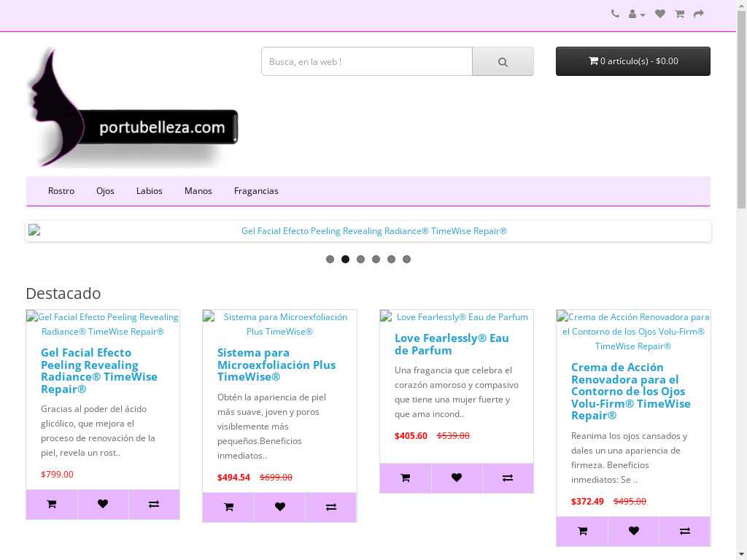Add Gel Facial Efecto Peeling to cart
The width and height of the screenshot is (747, 560).
pyautogui.click(x=52, y=505)
